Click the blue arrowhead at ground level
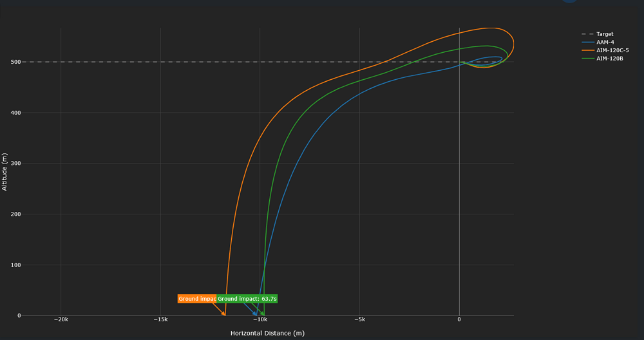The width and height of the screenshot is (644, 340). coord(256,314)
